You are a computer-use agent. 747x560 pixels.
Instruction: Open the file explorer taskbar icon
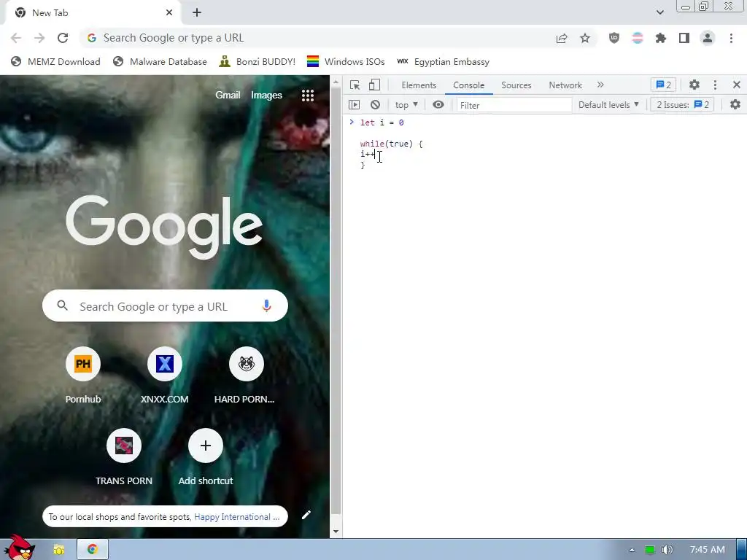coord(59,549)
